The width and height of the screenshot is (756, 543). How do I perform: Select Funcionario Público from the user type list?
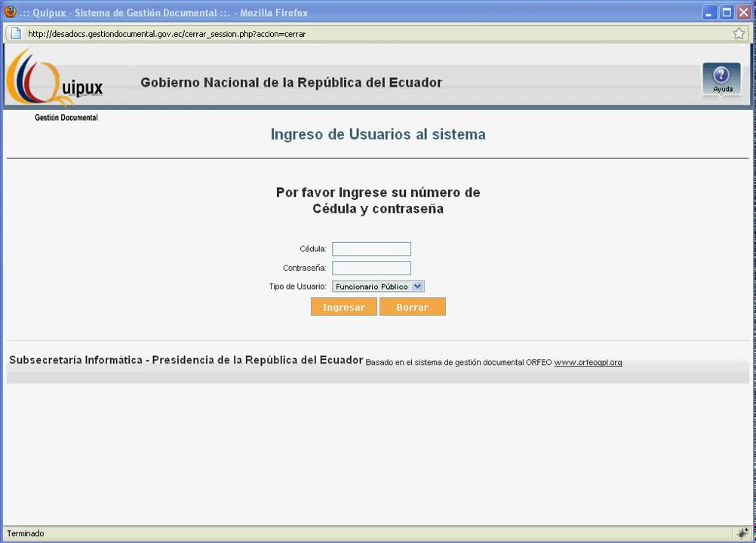click(373, 286)
